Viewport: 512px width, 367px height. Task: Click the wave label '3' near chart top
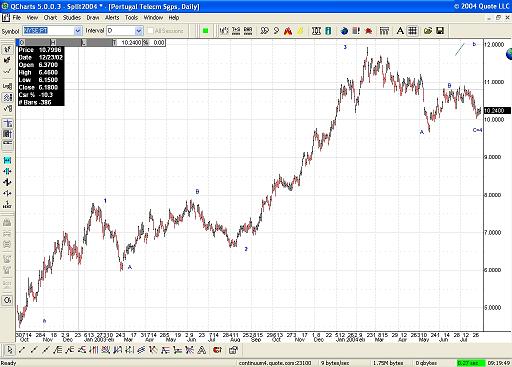[345, 47]
